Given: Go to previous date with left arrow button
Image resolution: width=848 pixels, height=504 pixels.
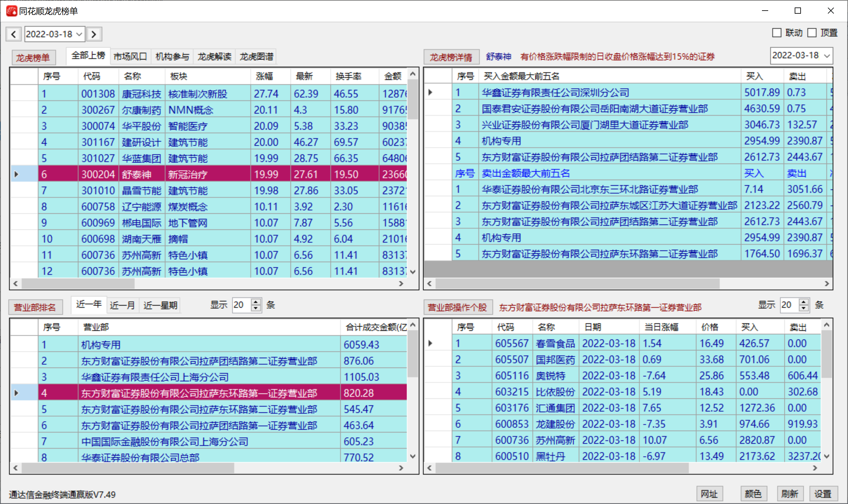Looking at the screenshot, I should [x=14, y=34].
